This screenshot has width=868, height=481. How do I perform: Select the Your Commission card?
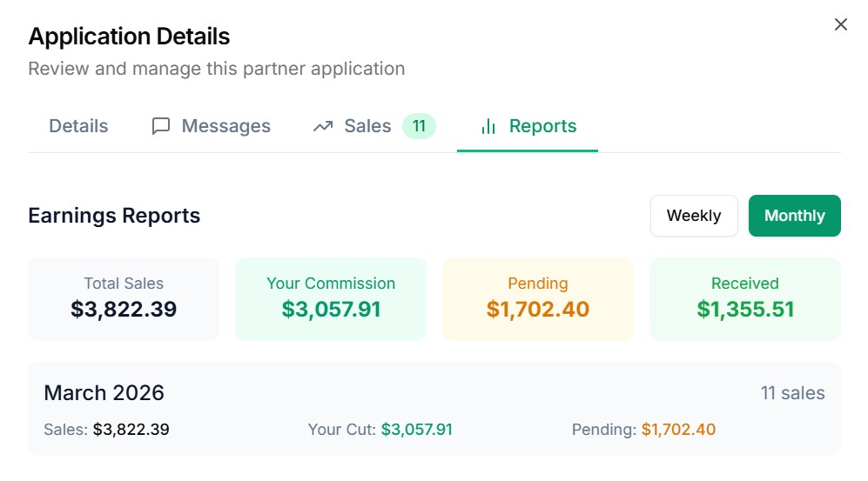(x=331, y=298)
